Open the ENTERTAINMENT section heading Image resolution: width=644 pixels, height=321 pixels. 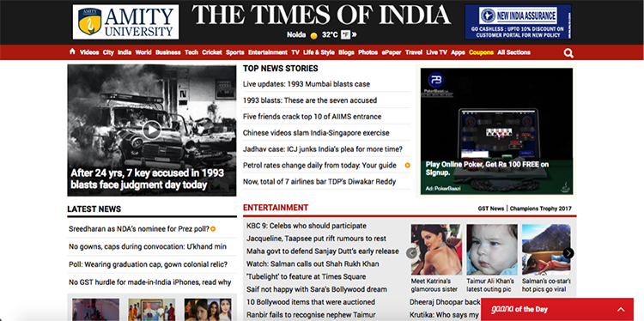pos(276,208)
